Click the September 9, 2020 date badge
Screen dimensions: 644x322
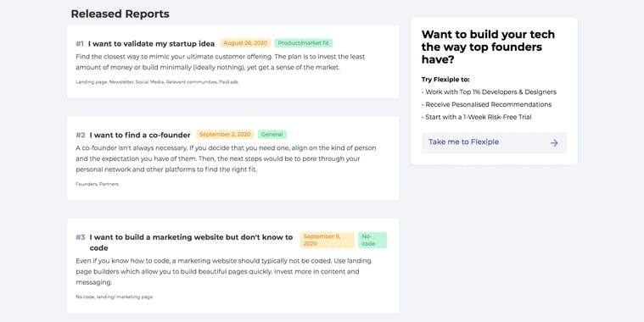tap(327, 240)
